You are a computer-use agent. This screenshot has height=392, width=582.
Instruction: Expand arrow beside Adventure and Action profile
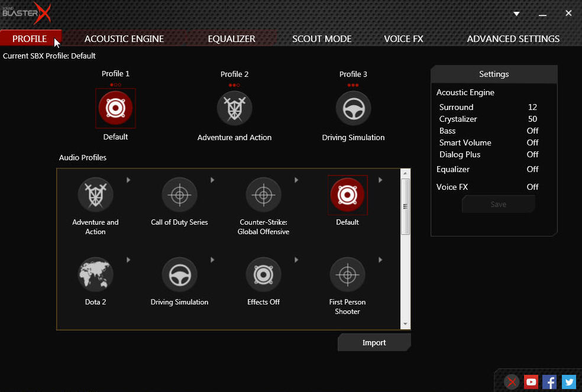[x=128, y=180]
